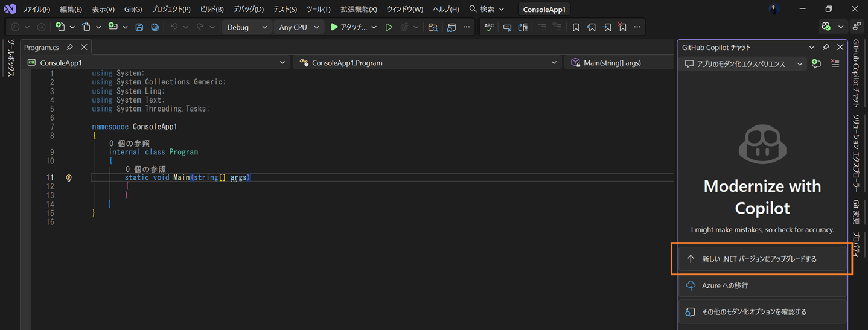The width and height of the screenshot is (868, 330).
Task: Click the user account avatar
Action: click(x=774, y=9)
